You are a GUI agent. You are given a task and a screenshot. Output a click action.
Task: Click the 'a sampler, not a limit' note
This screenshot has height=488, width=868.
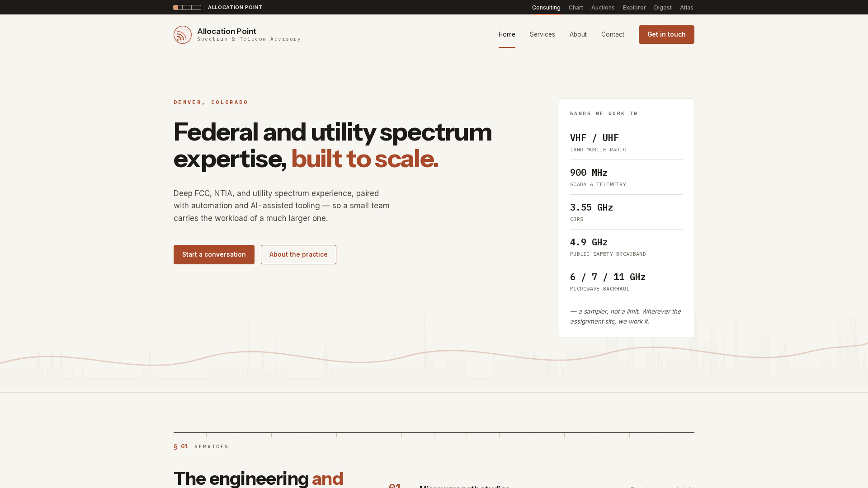click(626, 316)
